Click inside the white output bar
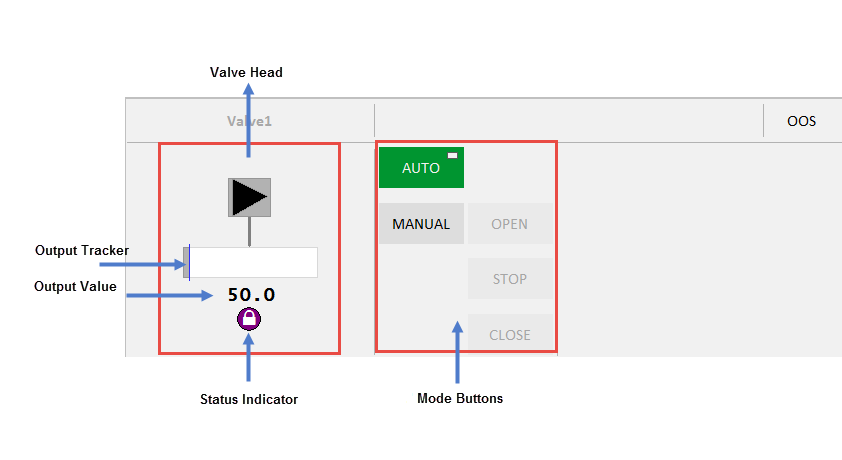The width and height of the screenshot is (842, 460). (254, 262)
